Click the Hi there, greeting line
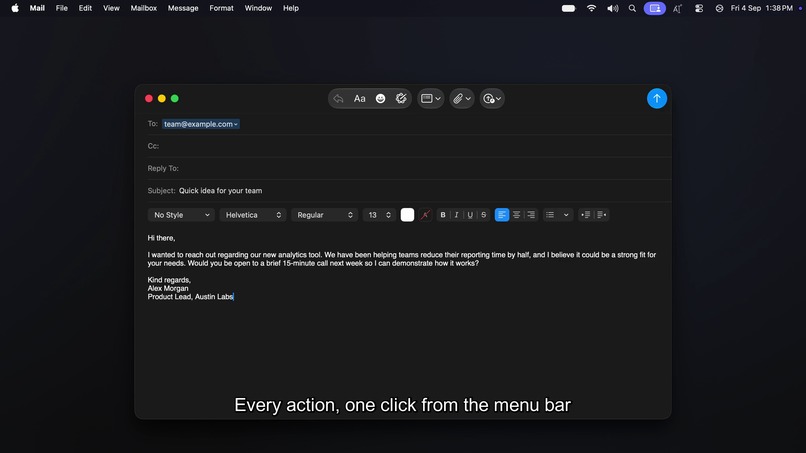Screen dimensions: 806x453 point(161,238)
